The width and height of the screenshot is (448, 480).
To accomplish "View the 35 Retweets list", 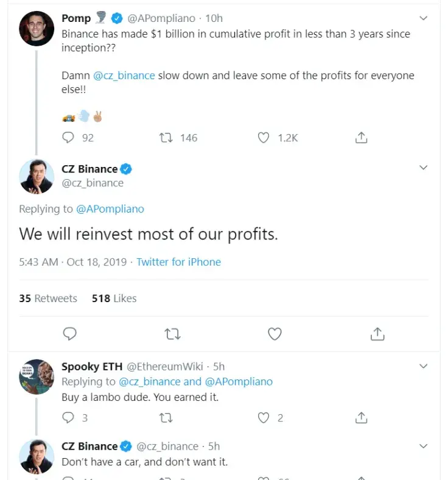I will [48, 298].
